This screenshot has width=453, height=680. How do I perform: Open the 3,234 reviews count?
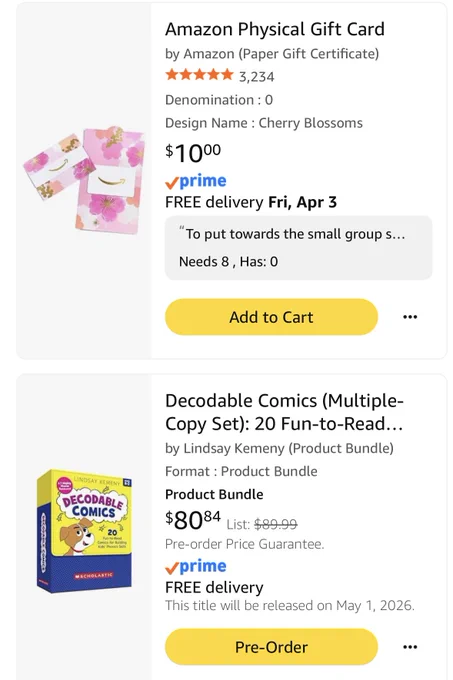[257, 77]
